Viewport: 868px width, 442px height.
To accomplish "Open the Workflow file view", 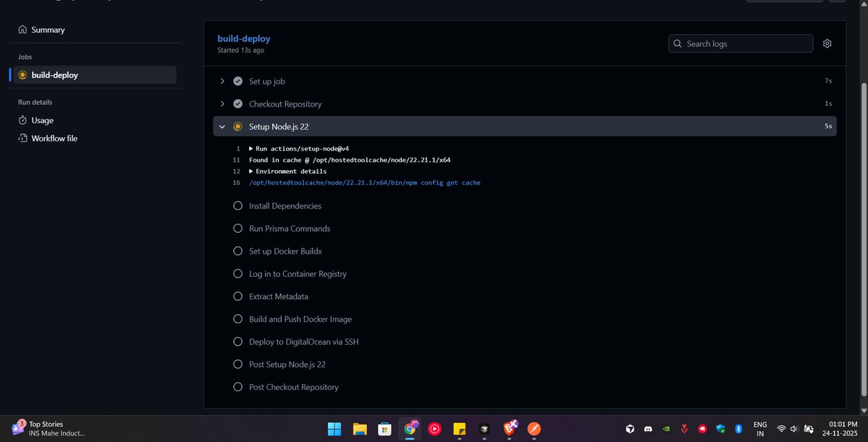I will tap(55, 138).
